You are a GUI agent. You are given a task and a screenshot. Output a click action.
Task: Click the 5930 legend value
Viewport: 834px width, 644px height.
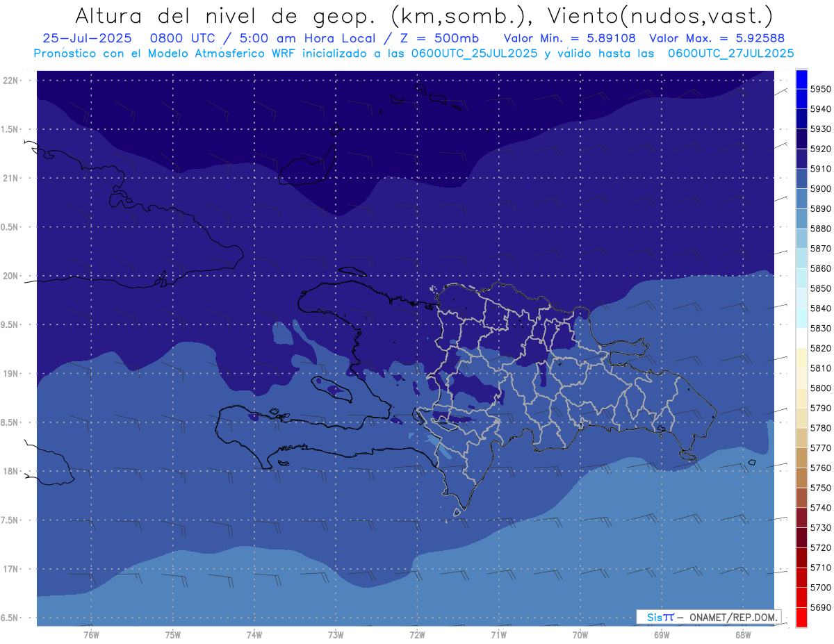[820, 129]
